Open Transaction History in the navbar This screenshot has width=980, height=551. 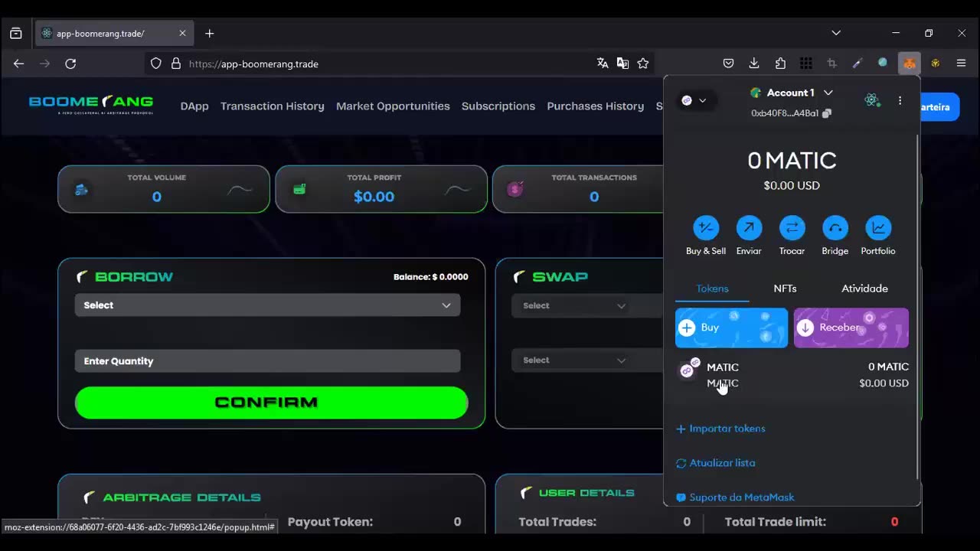pyautogui.click(x=273, y=106)
